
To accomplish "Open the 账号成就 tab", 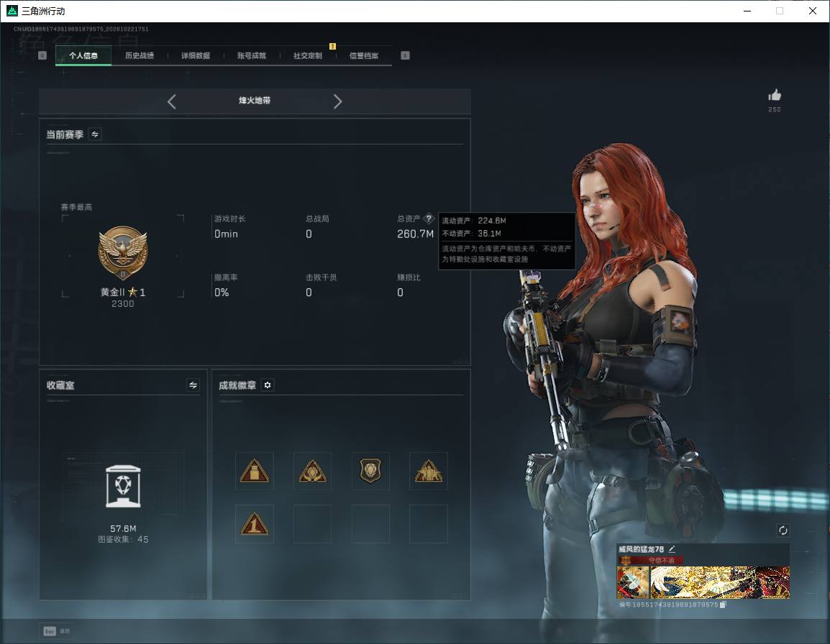I will [252, 55].
